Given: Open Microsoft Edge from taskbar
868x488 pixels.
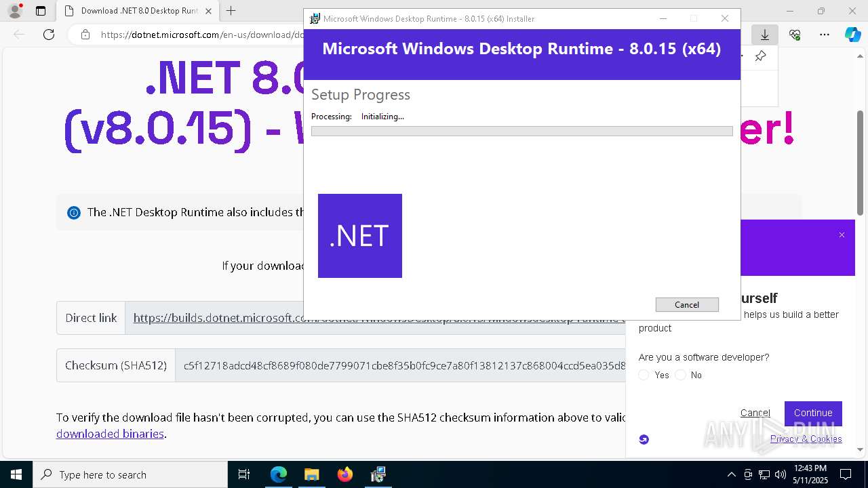Looking at the screenshot, I should tap(279, 474).
